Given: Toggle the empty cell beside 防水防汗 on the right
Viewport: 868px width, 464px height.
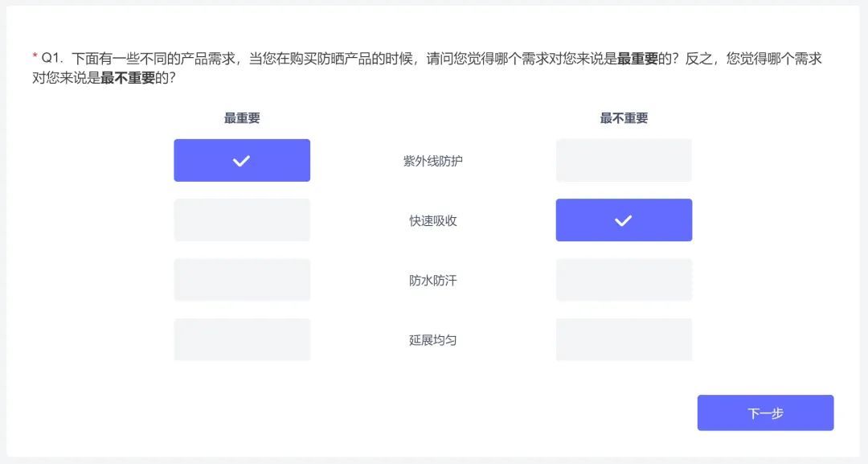Looking at the screenshot, I should (x=624, y=279).
